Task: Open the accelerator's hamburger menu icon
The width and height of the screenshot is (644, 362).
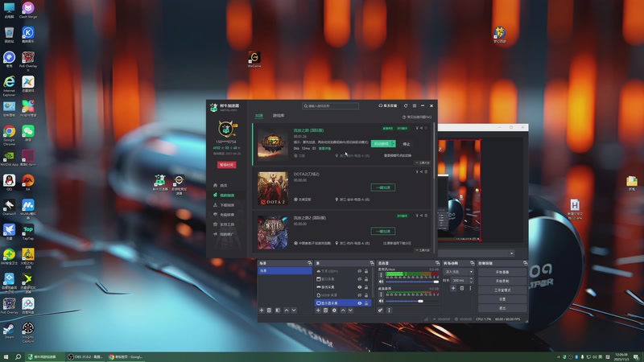Action: tap(415, 106)
